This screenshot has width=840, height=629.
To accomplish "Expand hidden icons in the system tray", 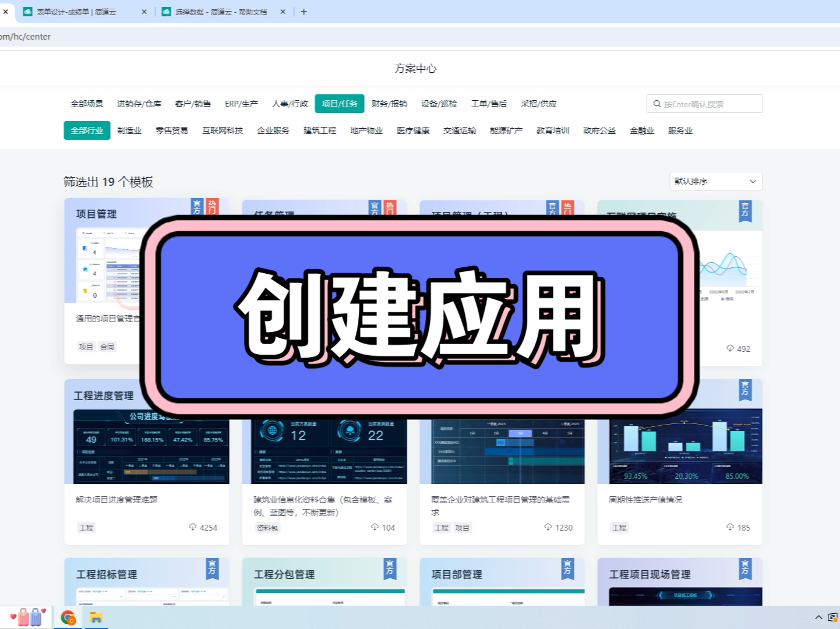I will [818, 617].
